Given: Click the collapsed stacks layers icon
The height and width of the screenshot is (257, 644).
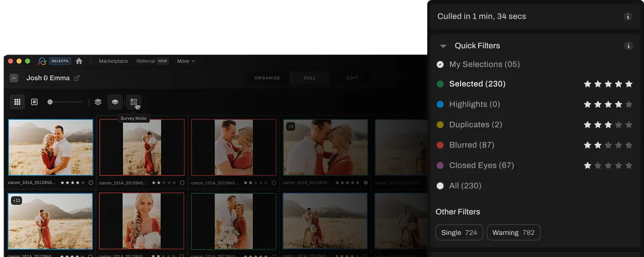Looking at the screenshot, I should click(115, 102).
